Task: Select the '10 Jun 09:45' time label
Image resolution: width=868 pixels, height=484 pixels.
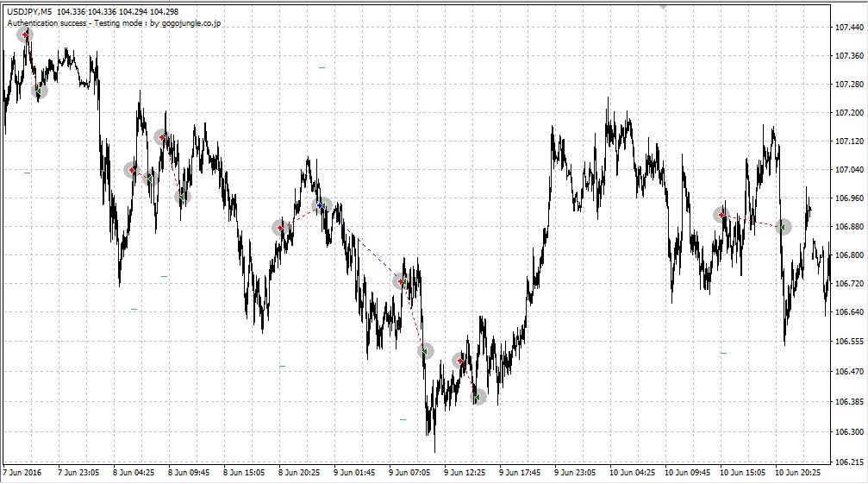Action: pyautogui.click(x=687, y=473)
